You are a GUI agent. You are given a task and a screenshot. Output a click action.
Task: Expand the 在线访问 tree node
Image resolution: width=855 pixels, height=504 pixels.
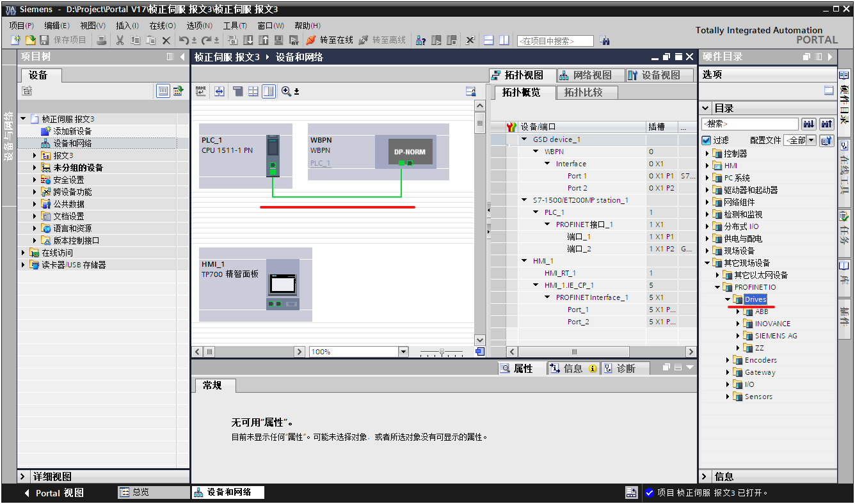point(24,253)
